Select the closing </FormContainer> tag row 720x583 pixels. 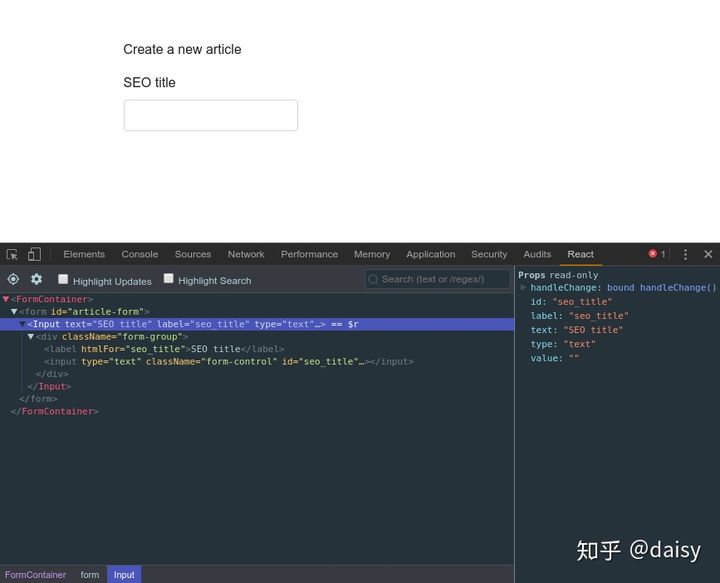click(55, 411)
